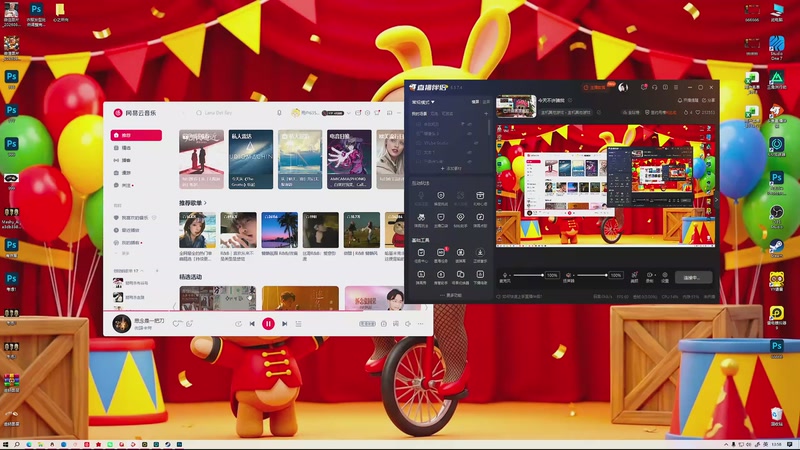The width and height of the screenshot is (800, 450).
Task: Select the highlighted Recommend tab in NetEase sidebar
Action: tap(136, 135)
